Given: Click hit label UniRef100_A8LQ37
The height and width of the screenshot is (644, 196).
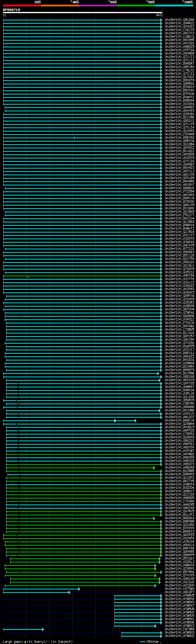Looking at the screenshot, I should [179, 417].
